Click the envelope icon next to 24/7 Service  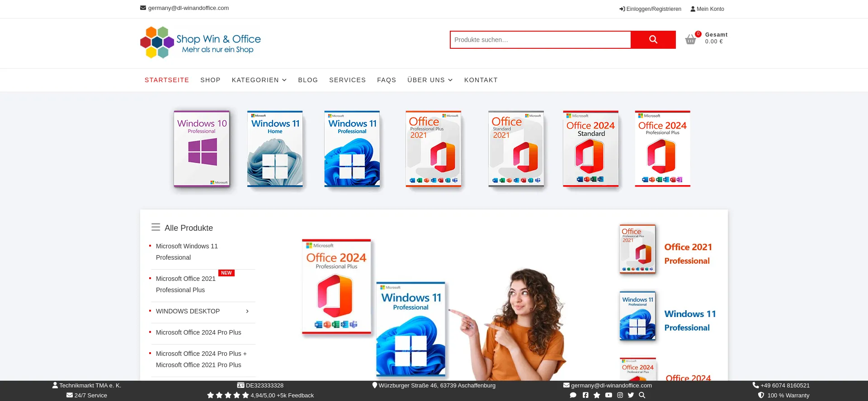tap(70, 395)
